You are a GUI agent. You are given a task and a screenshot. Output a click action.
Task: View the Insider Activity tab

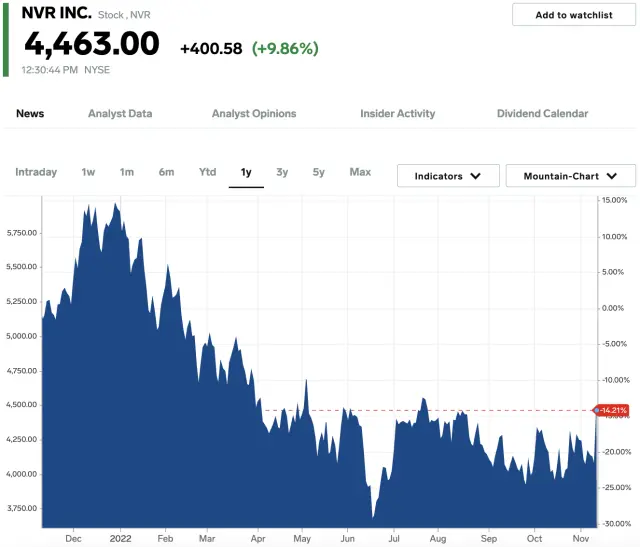(x=398, y=114)
